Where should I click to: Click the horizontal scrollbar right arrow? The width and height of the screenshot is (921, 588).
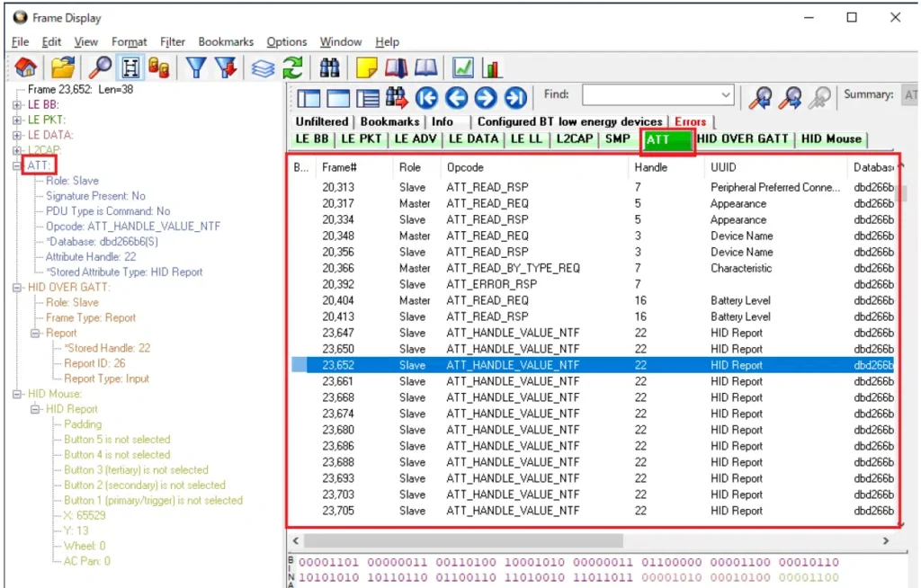point(886,540)
